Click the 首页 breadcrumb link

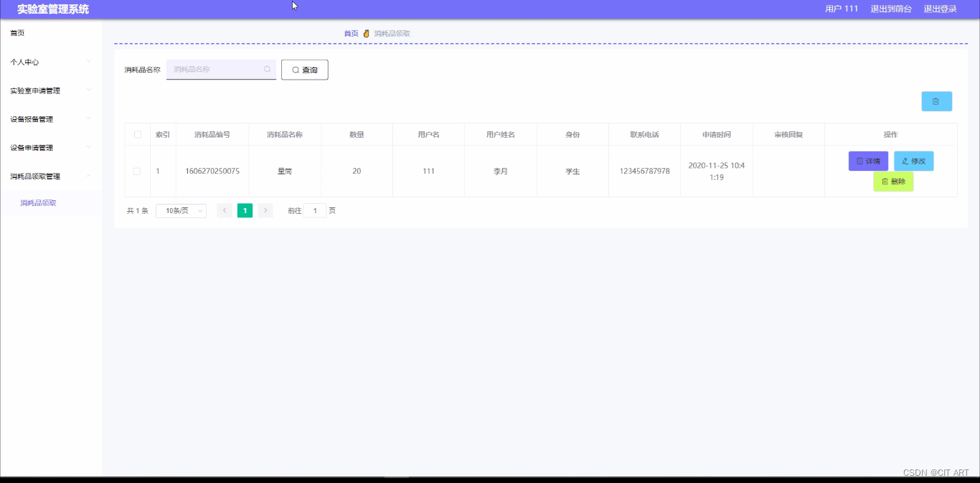click(x=351, y=32)
